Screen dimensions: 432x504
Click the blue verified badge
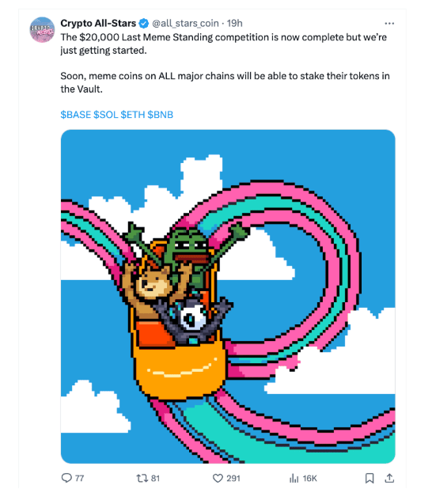[144, 24]
